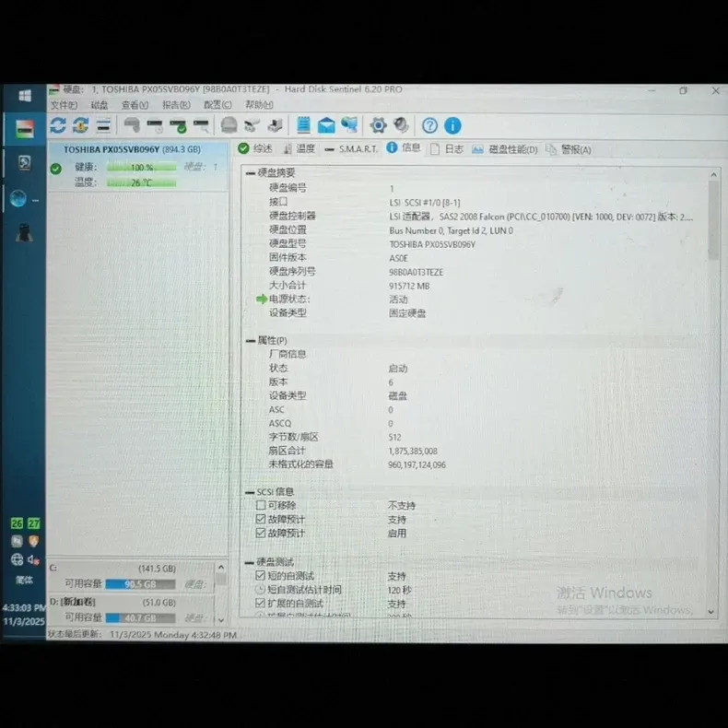Switch to the 温度 tab
This screenshot has height=728, width=728.
pyautogui.click(x=299, y=148)
